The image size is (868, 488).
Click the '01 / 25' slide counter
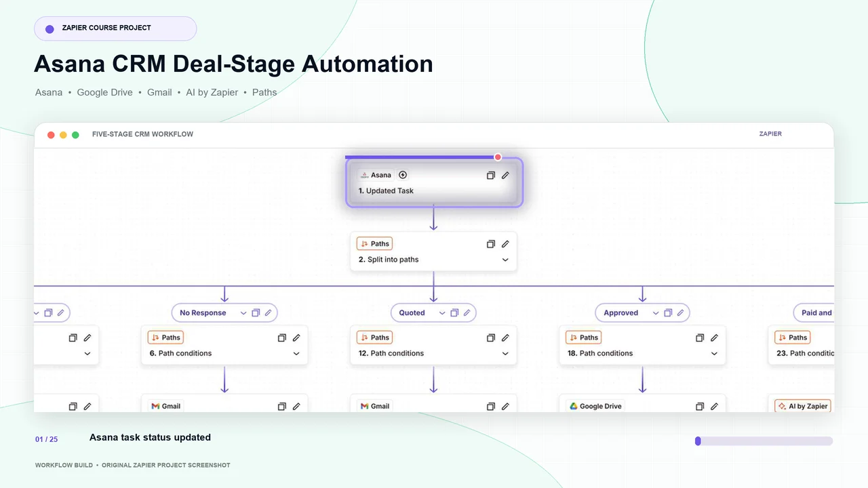pyautogui.click(x=46, y=439)
